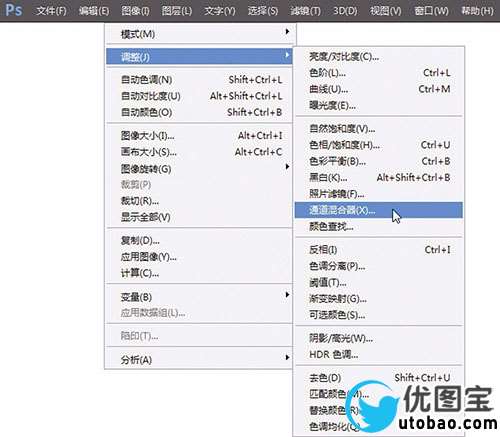The height and width of the screenshot is (437, 500).
Task: Expand the 分析(A) submenu
Action: pyautogui.click(x=200, y=359)
